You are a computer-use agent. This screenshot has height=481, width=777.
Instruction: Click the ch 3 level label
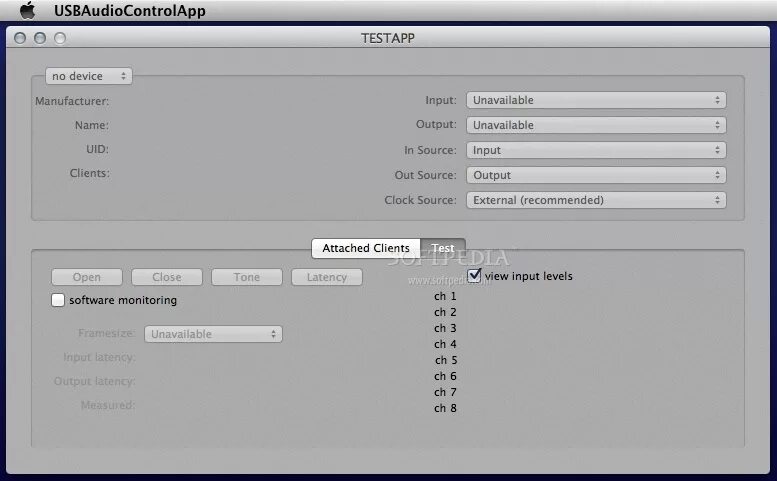(x=445, y=328)
